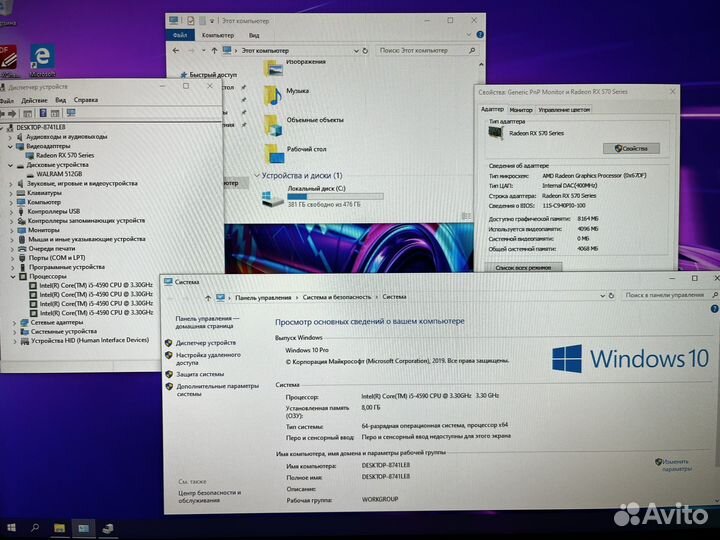Open Microsoft Edge desktop shortcut

tap(42, 59)
